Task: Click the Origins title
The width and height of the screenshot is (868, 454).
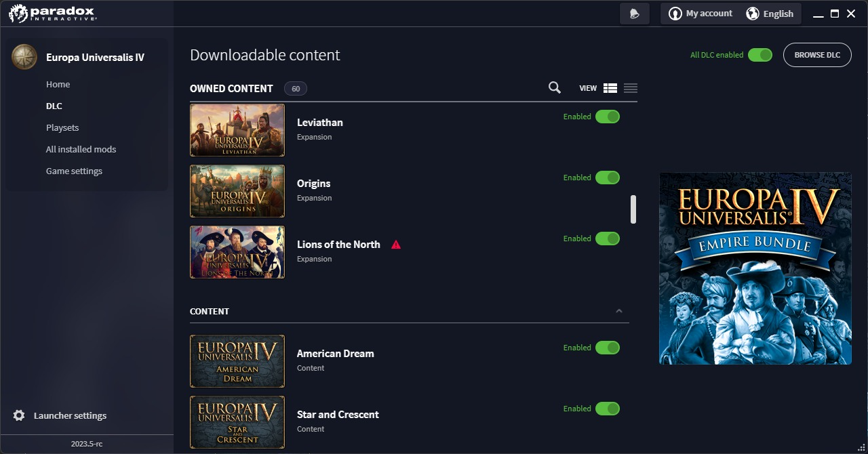Action: click(x=314, y=184)
